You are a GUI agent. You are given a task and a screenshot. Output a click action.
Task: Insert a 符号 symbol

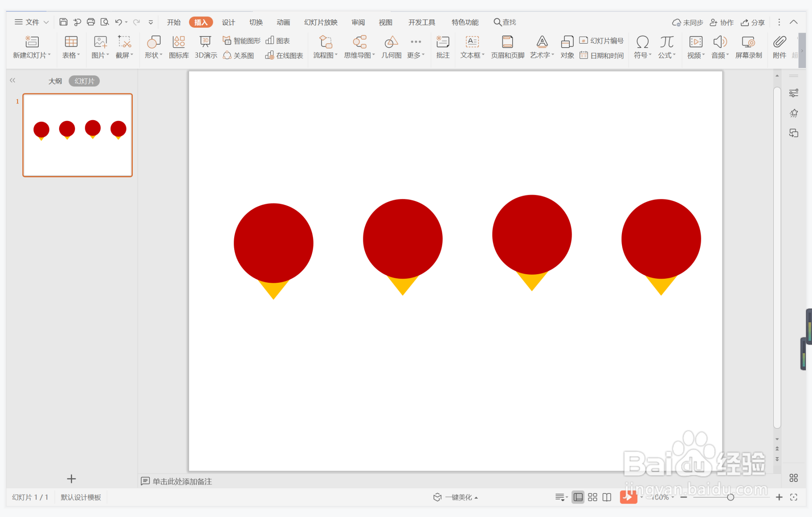(643, 47)
